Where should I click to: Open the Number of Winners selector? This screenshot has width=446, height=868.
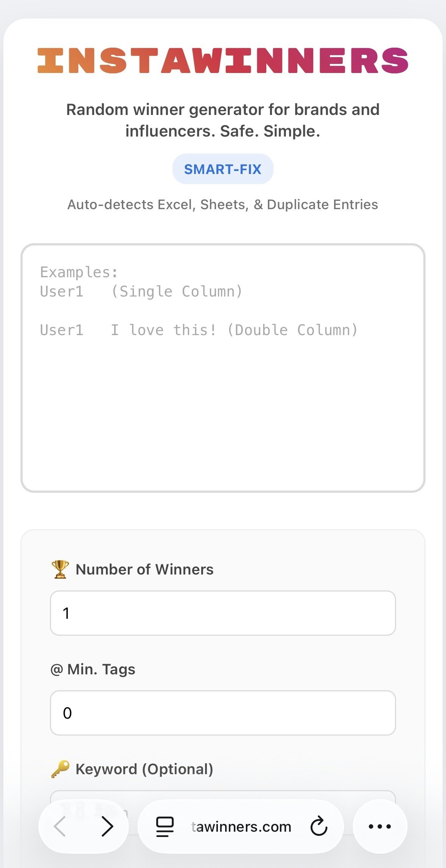222,613
